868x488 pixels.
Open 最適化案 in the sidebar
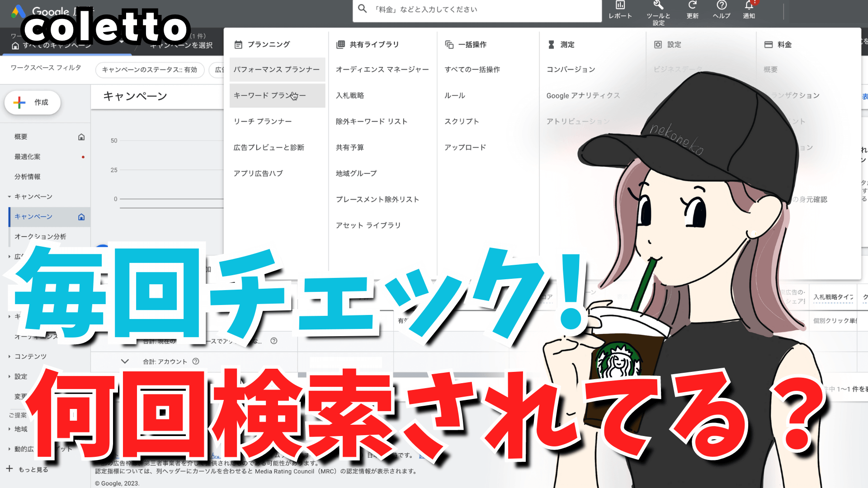click(27, 157)
